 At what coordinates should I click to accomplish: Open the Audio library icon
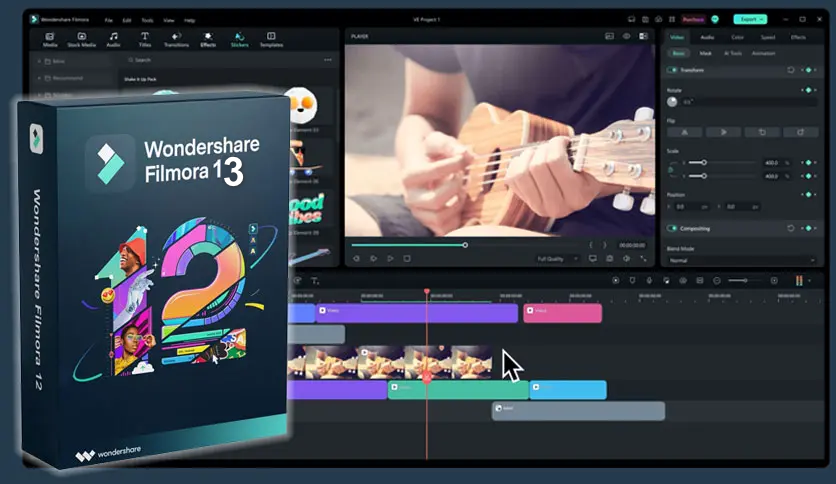click(113, 39)
